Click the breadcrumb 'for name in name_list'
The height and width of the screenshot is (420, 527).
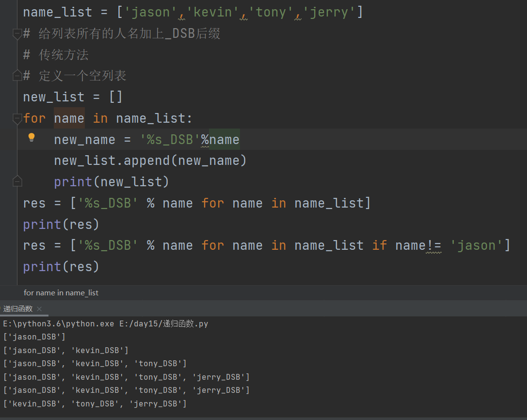point(61,293)
